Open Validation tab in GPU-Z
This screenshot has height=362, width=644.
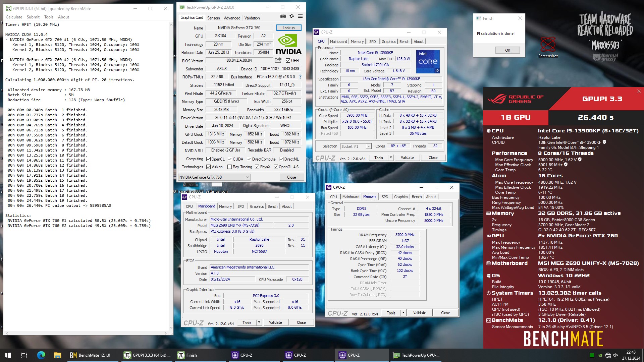pyautogui.click(x=252, y=18)
